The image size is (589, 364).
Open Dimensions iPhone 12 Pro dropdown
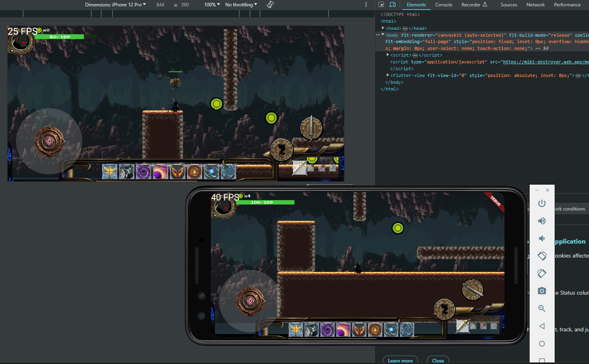click(115, 4)
